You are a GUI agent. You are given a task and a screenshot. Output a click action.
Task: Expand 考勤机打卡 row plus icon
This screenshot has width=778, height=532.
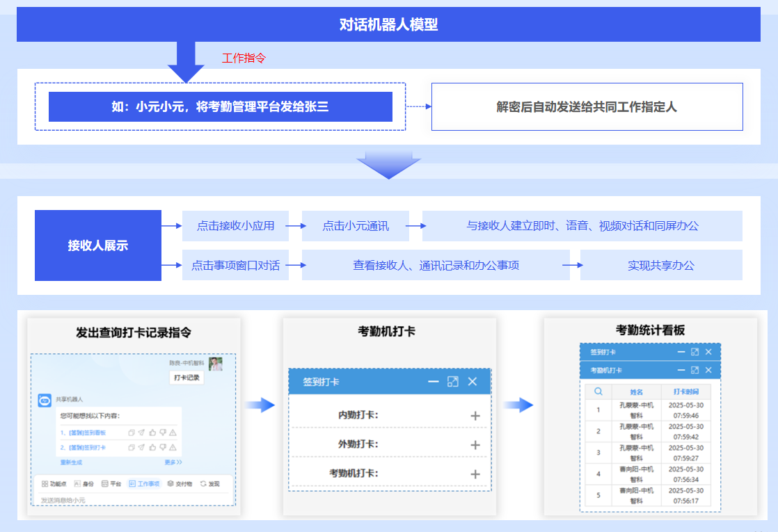click(475, 474)
